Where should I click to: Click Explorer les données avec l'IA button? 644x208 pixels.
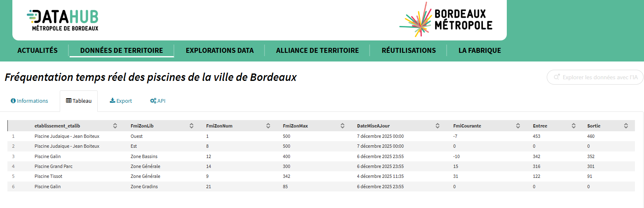click(x=595, y=77)
